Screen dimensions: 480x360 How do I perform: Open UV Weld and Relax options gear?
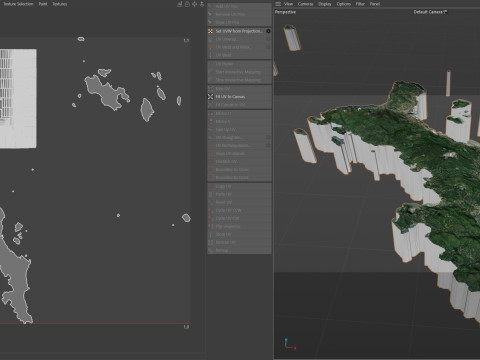268,47
